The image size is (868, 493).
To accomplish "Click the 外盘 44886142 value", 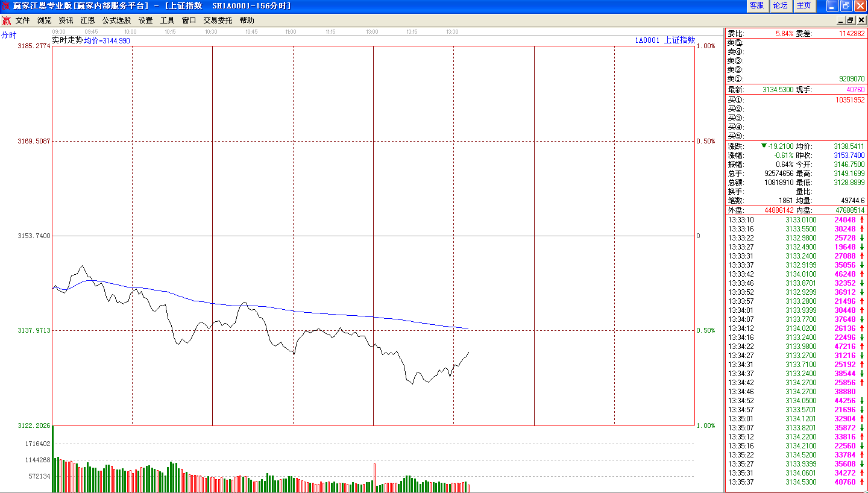I will click(x=779, y=210).
